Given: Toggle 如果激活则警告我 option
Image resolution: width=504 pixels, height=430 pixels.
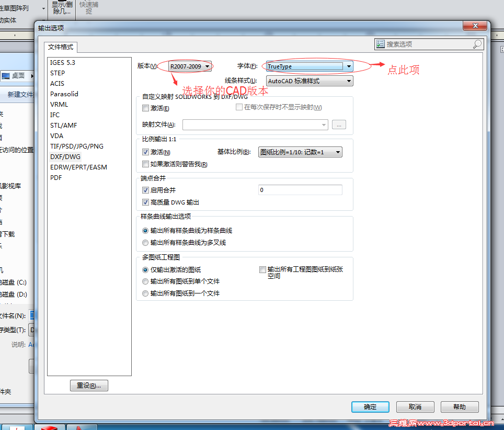Looking at the screenshot, I should pyautogui.click(x=145, y=164).
